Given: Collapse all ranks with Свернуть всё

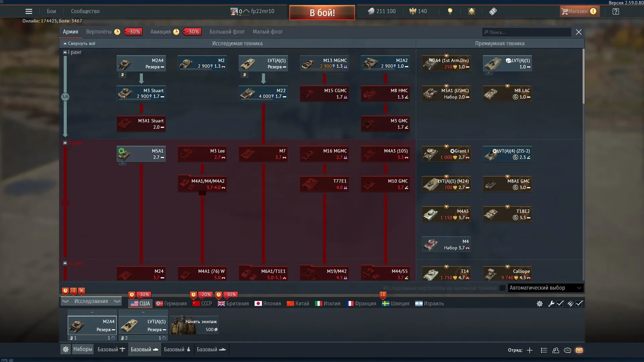Looking at the screenshot, I should (x=79, y=44).
